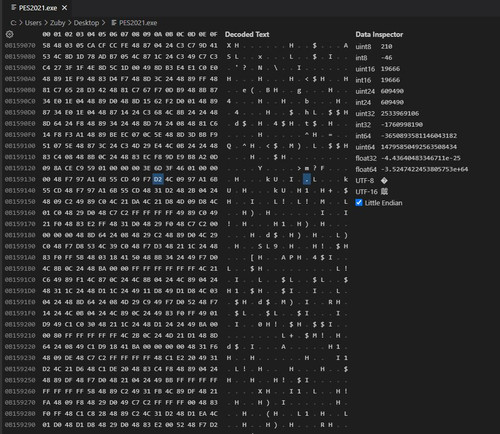Select highlighted D2 byte in row 08159130

(x=158, y=179)
